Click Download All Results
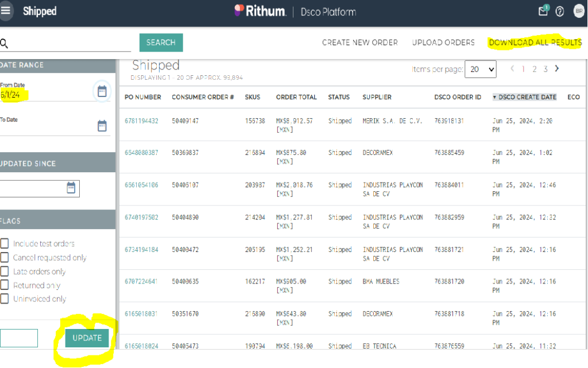This screenshot has height=368, width=588. (x=535, y=42)
